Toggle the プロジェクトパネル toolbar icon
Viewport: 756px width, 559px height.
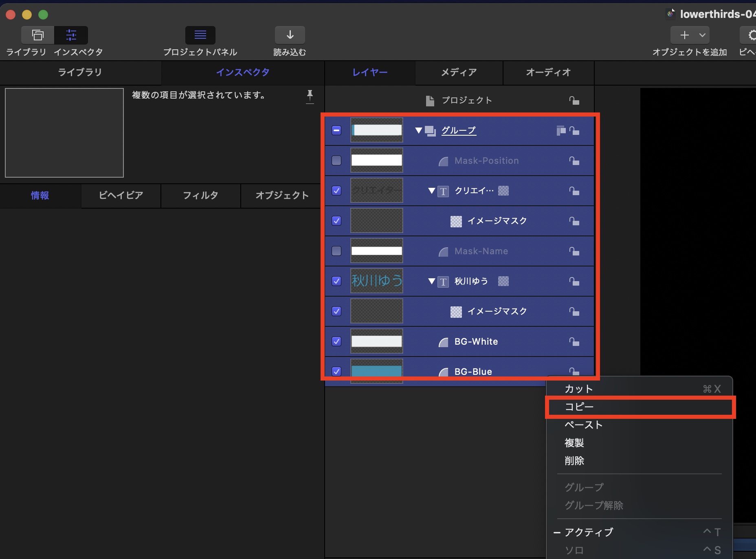tap(200, 35)
